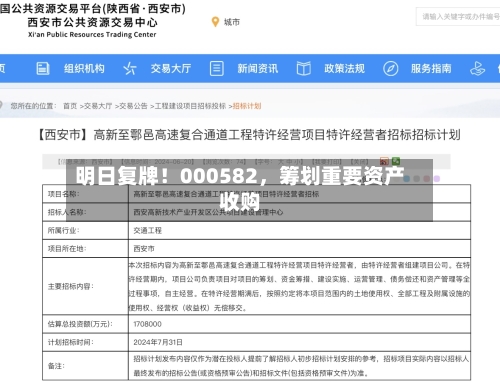
Task: Open 工程建设项目招标投标 breadcrumb link
Action: pos(190,106)
